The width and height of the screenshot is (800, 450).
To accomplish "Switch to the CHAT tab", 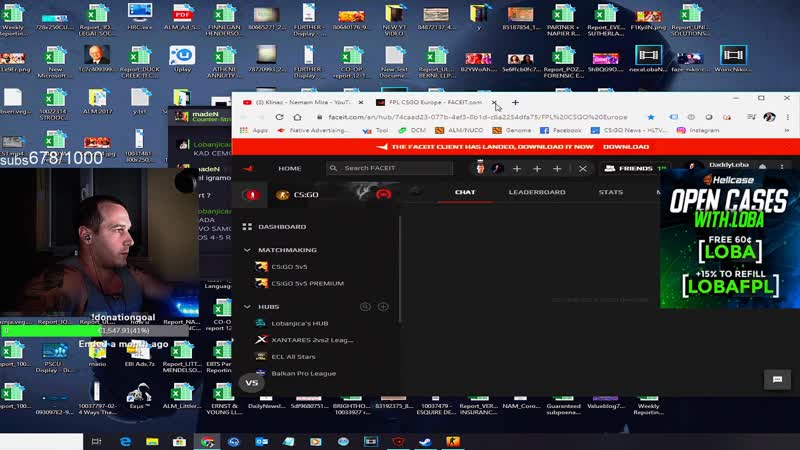I will (x=465, y=192).
